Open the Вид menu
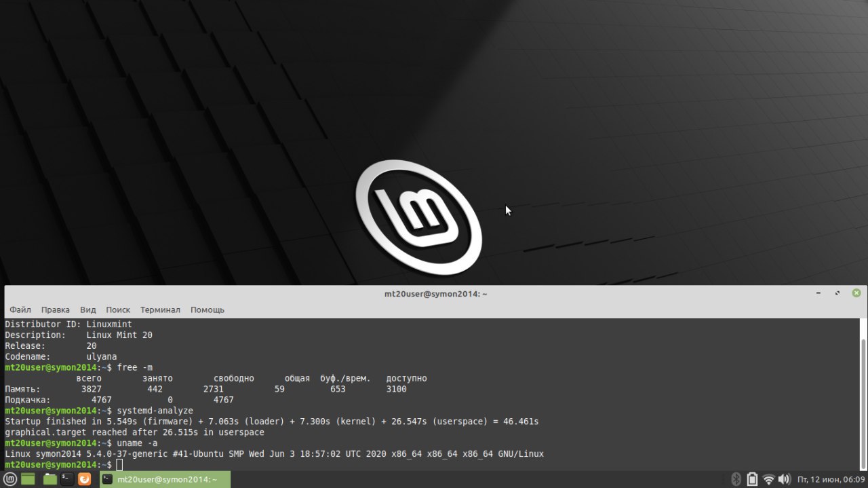 (x=88, y=309)
